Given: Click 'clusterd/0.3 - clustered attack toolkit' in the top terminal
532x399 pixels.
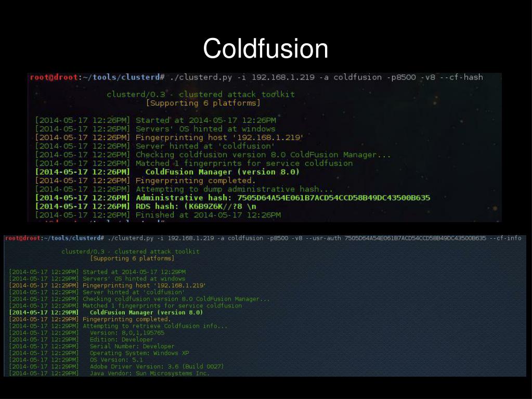Looking at the screenshot, I should point(201,94).
